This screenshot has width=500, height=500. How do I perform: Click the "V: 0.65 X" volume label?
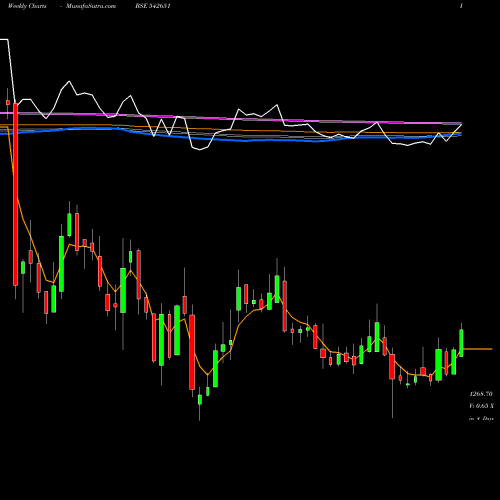pyautogui.click(x=481, y=406)
